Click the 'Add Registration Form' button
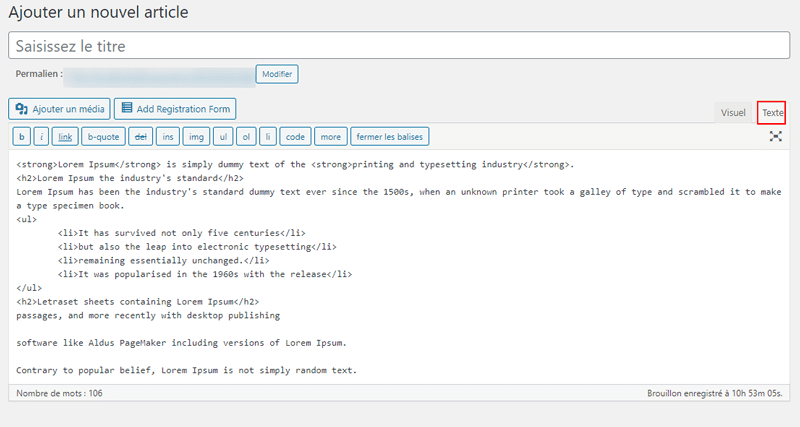 pyautogui.click(x=175, y=109)
